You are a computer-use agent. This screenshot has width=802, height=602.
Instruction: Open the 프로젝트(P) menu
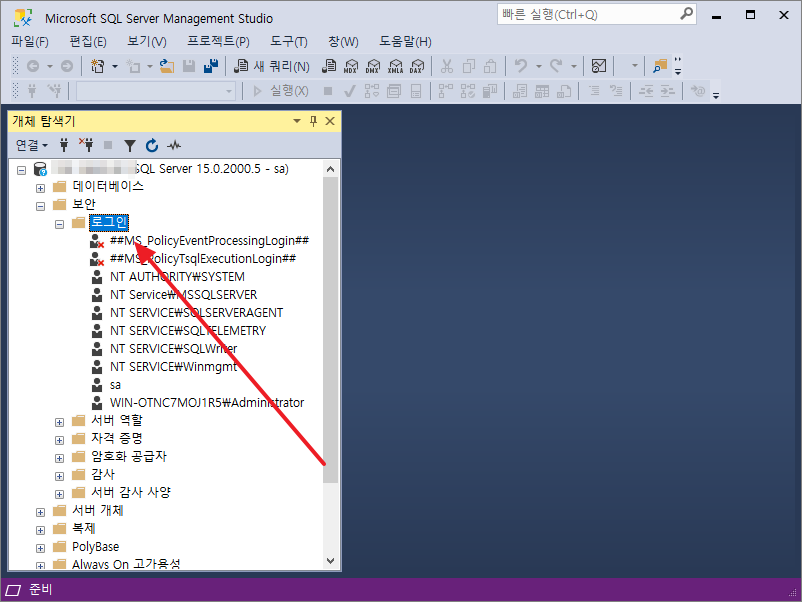point(218,41)
